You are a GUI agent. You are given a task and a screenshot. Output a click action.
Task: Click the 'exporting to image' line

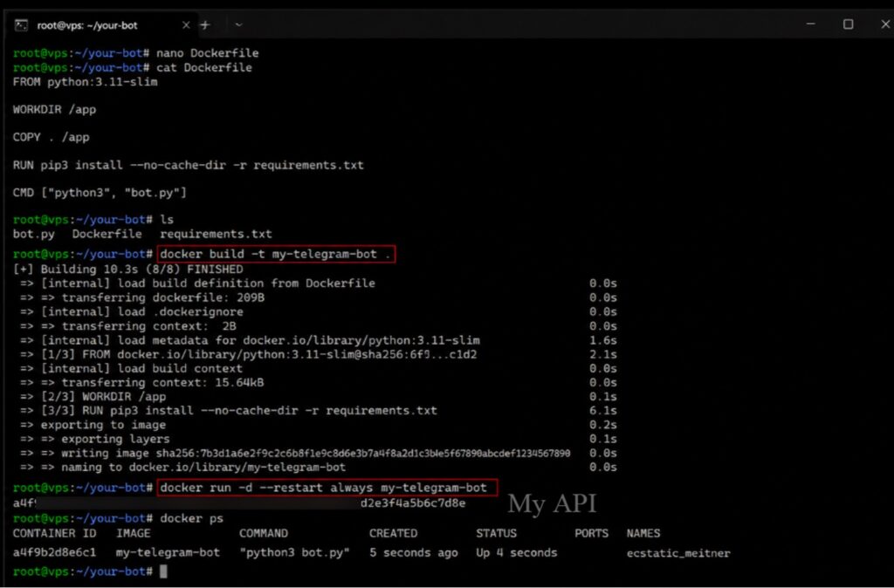coord(93,425)
